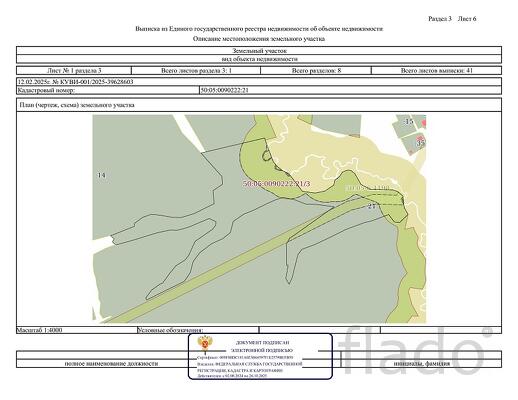Click the cell 'Всего листов выписки: 41'

click(x=436, y=71)
